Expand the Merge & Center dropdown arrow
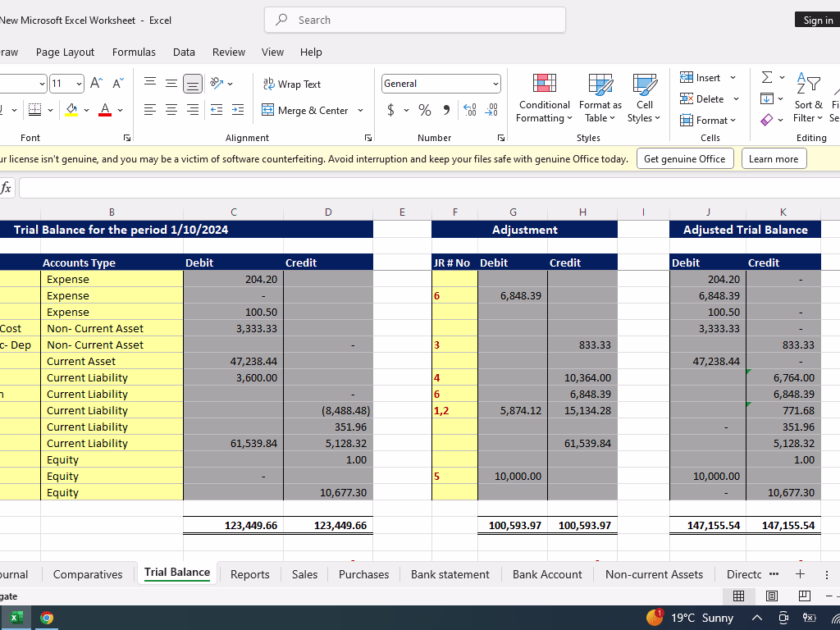The height and width of the screenshot is (630, 840). pos(359,110)
